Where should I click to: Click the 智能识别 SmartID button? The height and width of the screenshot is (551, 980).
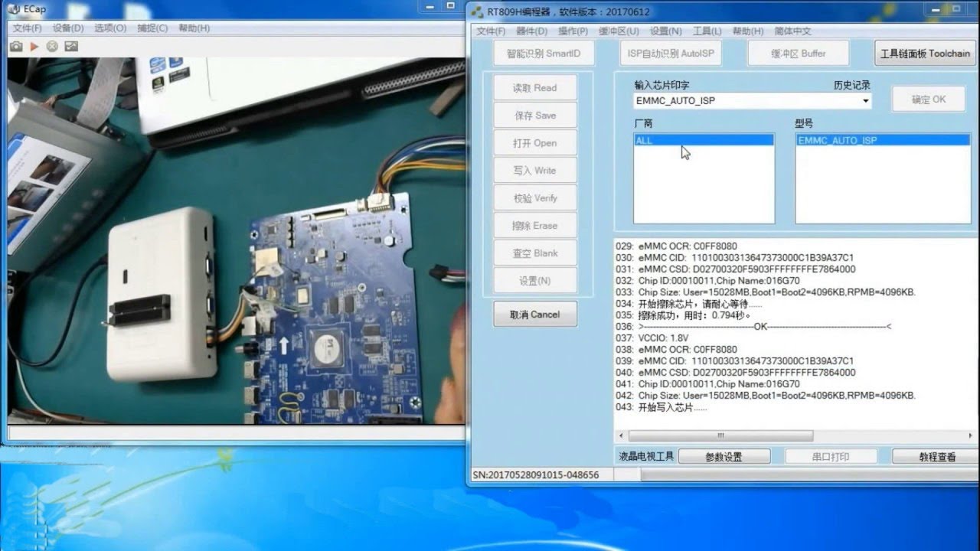[544, 54]
